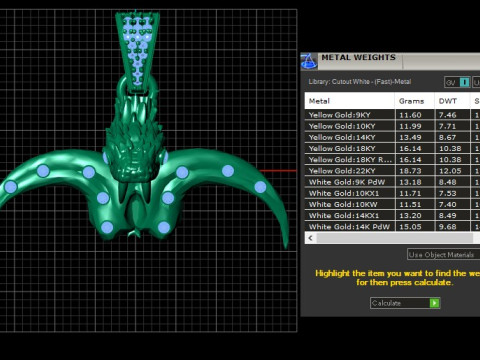Screen dimensions: 480x360
Task: Select the White Gold:9K PdW row
Action: click(x=392, y=182)
